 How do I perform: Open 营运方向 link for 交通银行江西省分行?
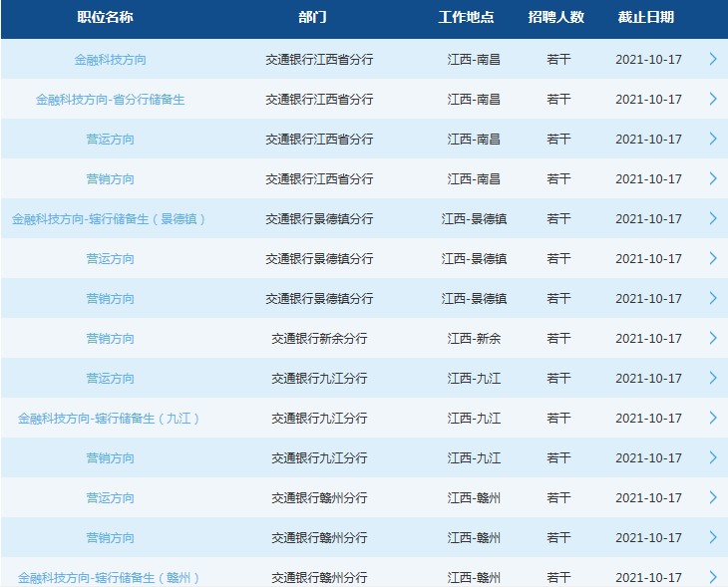110,140
